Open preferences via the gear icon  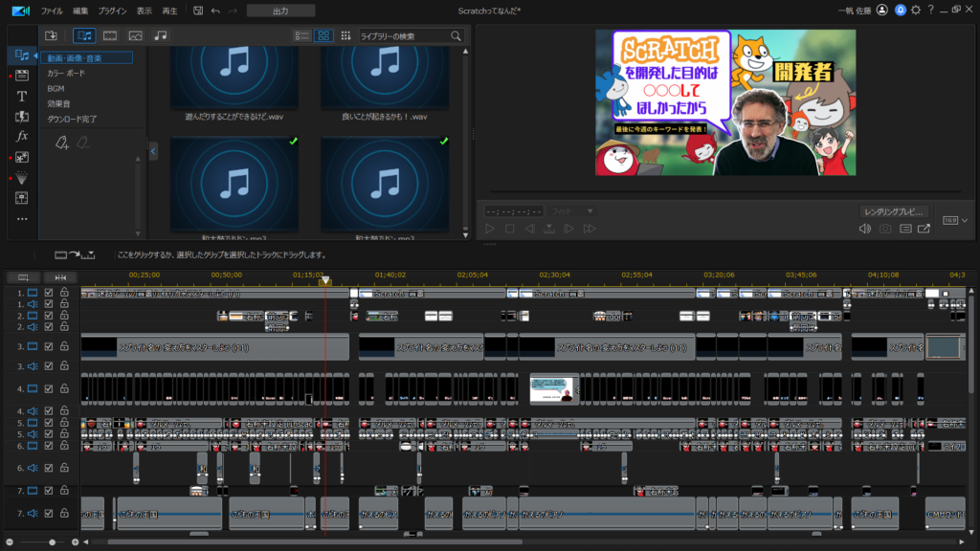[916, 10]
